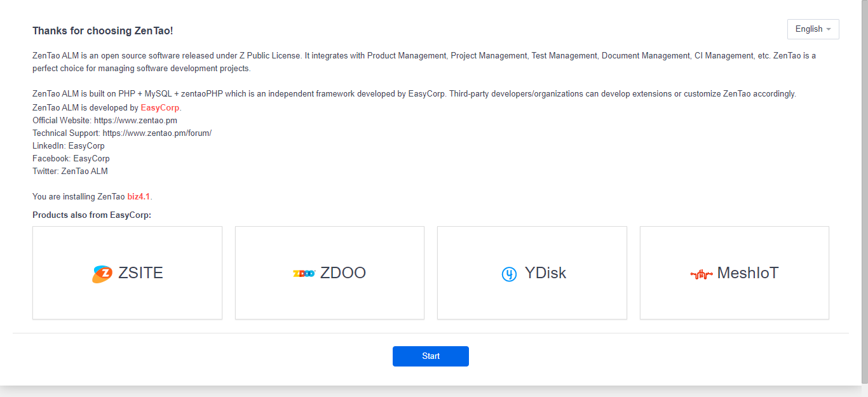Open the red EasyCorp developer link

160,108
